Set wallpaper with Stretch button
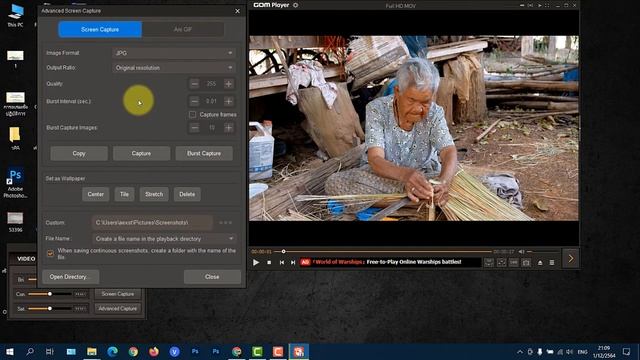The image size is (640, 360). coord(154,194)
